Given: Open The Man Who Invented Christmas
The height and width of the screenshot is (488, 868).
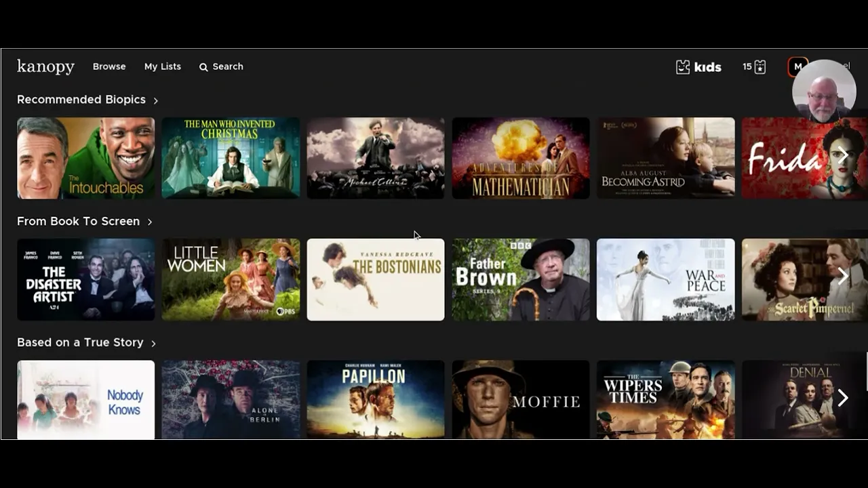Looking at the screenshot, I should pos(231,158).
